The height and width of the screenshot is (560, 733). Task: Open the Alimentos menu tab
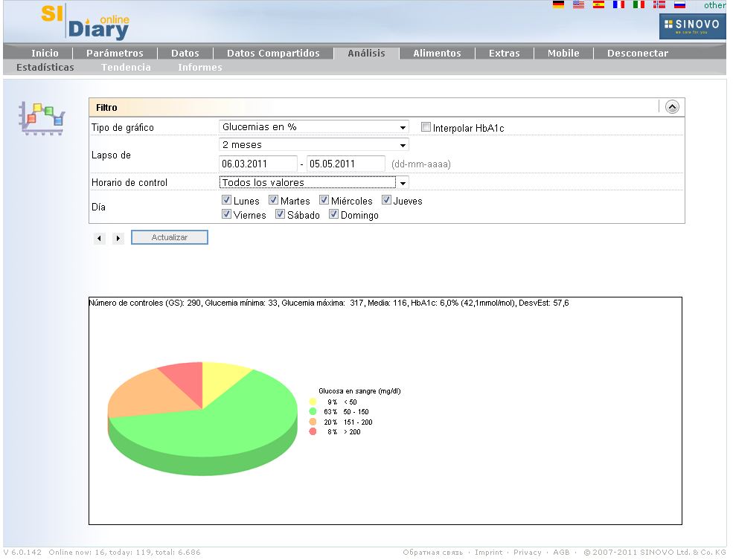(x=437, y=54)
